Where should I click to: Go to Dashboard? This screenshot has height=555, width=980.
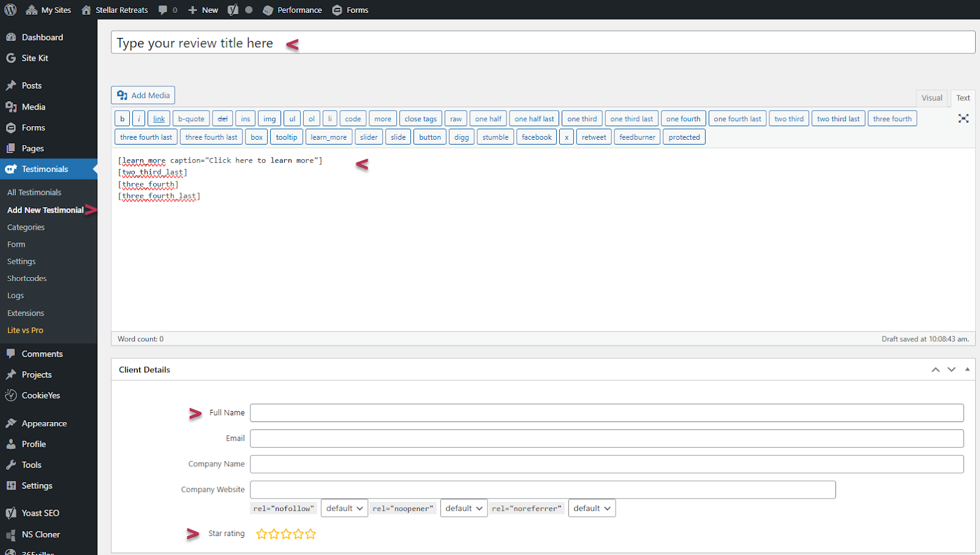48,37
